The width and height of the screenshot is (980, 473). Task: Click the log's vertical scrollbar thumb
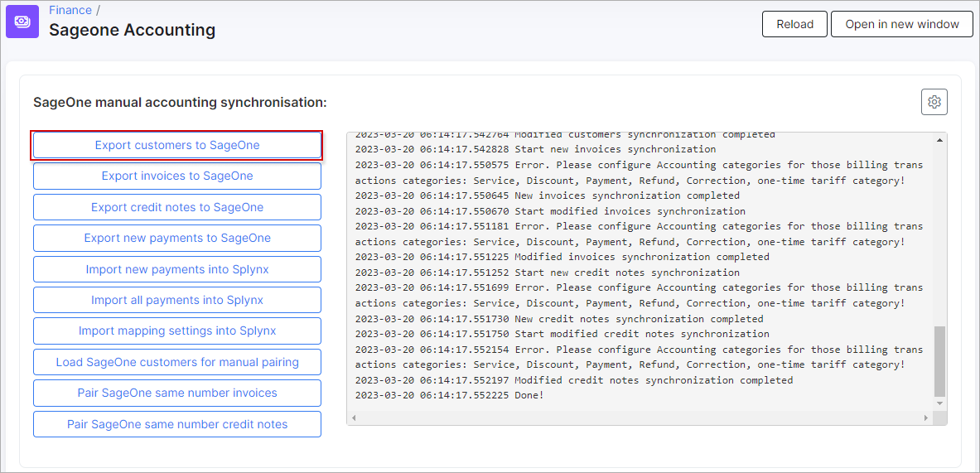click(x=939, y=360)
